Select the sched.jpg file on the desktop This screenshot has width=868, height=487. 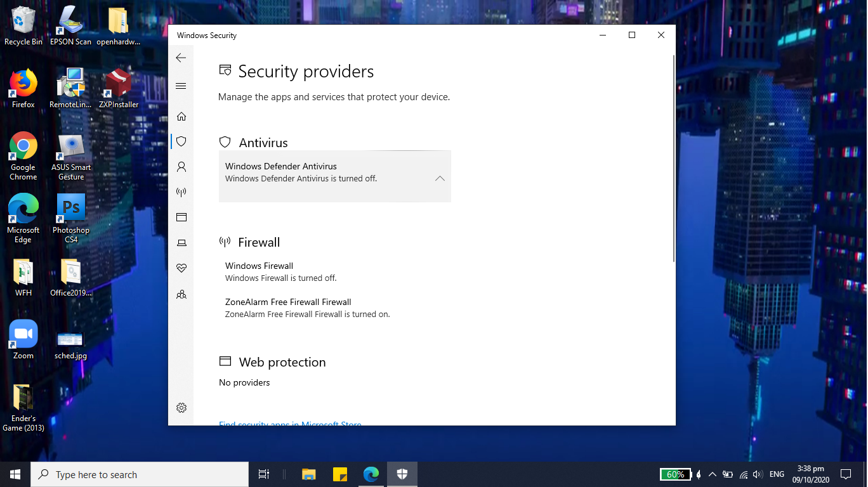[71, 345]
